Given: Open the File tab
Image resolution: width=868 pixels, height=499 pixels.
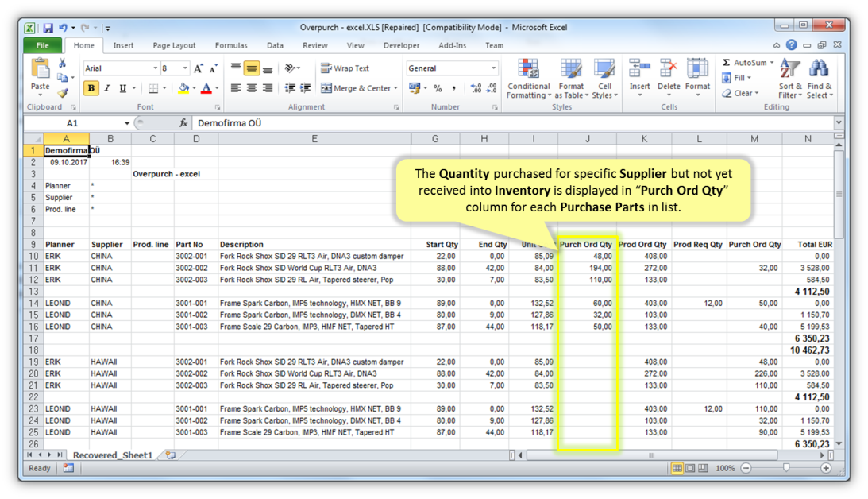Looking at the screenshot, I should click(43, 45).
